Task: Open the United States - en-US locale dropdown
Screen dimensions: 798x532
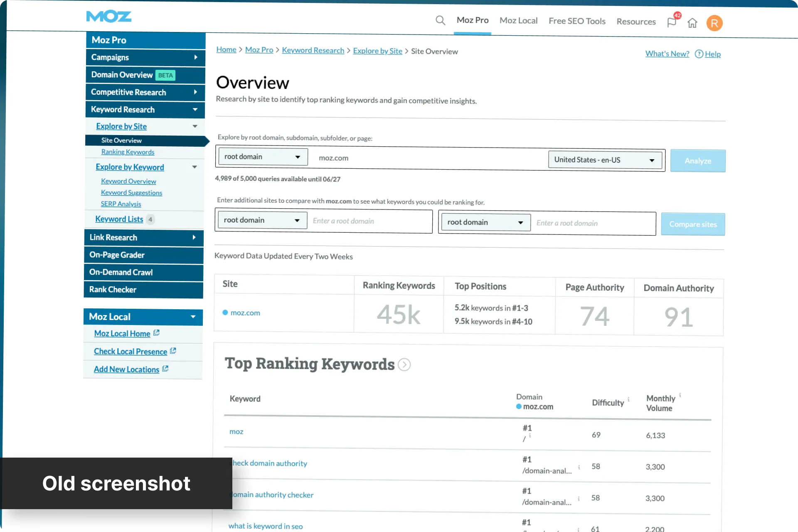Action: 605,160
